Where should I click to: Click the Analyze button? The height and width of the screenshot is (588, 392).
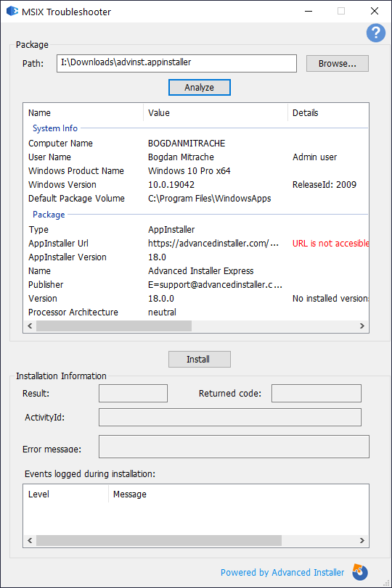point(200,88)
